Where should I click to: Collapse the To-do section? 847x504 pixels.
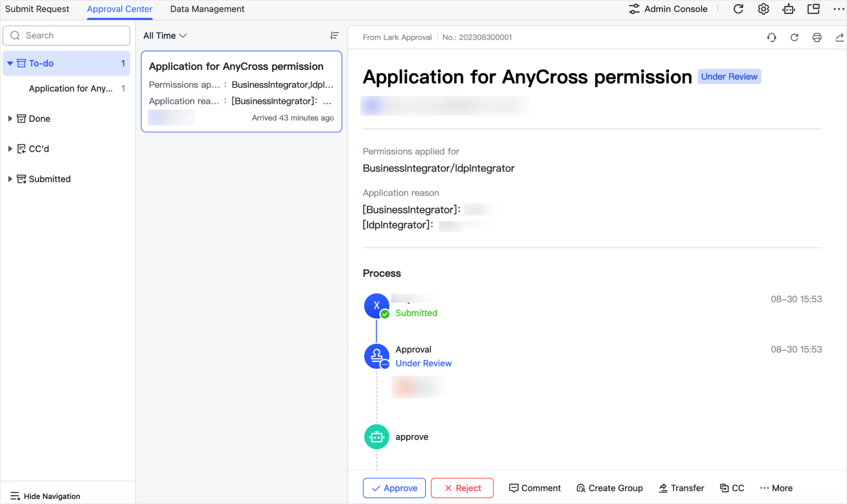coord(10,63)
